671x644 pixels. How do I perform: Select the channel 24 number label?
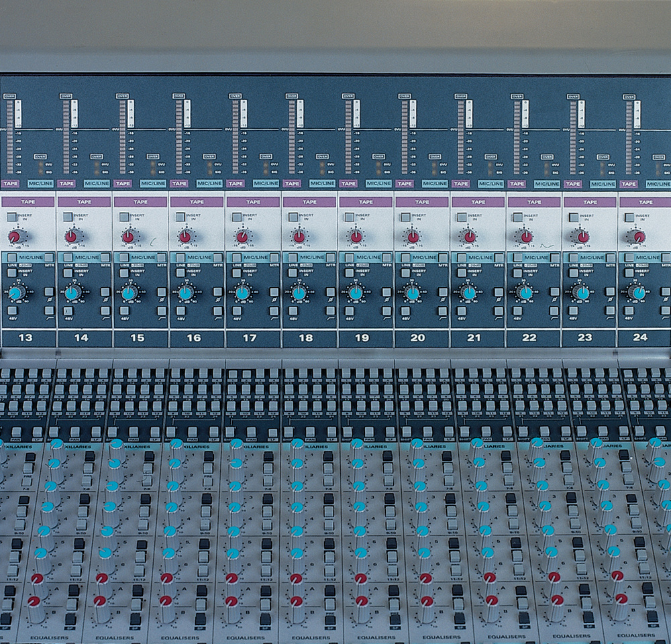(x=640, y=337)
